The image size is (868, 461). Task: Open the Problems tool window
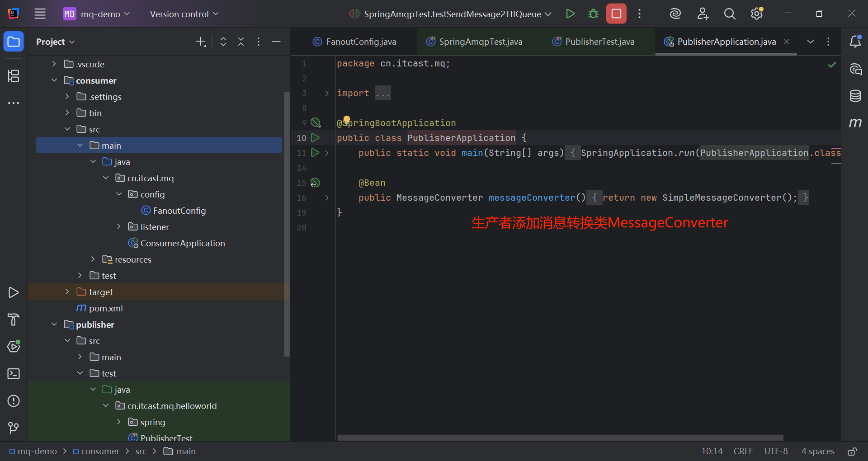pyautogui.click(x=14, y=401)
